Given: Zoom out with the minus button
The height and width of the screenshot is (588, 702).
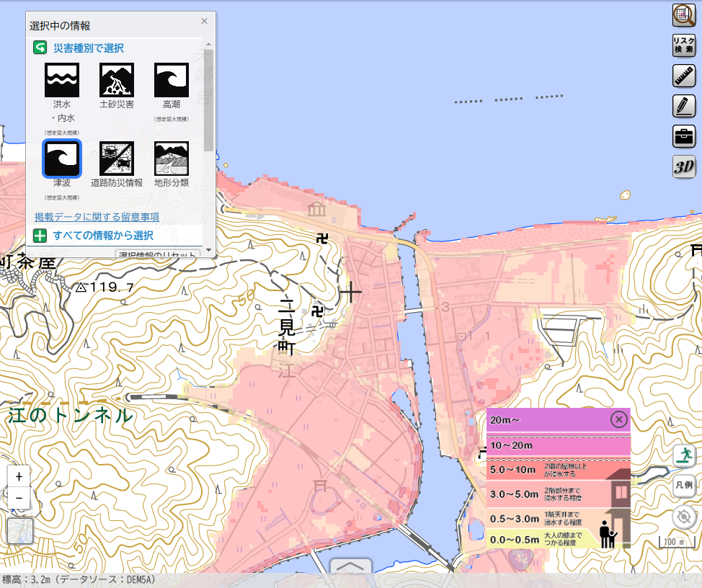Looking at the screenshot, I should 19,498.
